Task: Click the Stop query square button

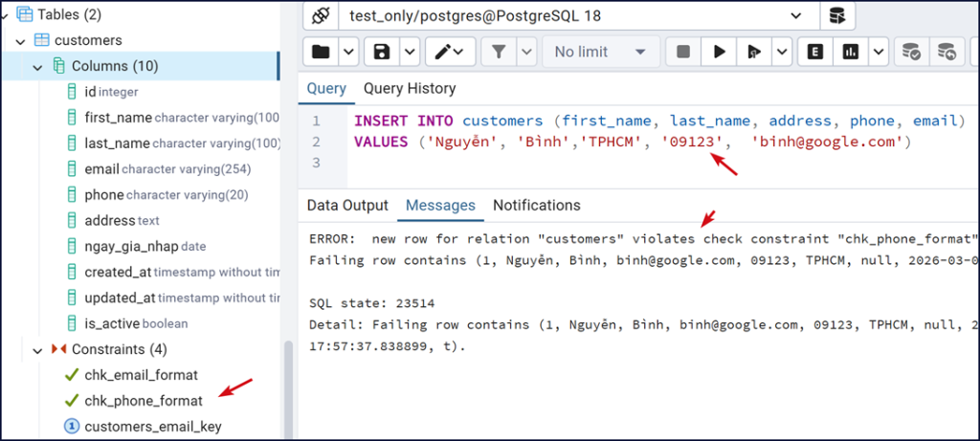Action: click(x=683, y=52)
